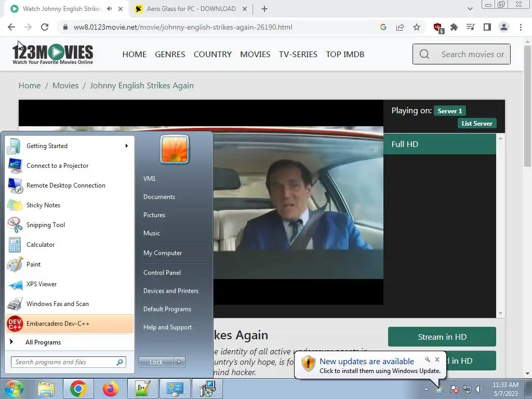Open Paint from Start menu
This screenshot has width=532, height=399.
pyautogui.click(x=70, y=264)
